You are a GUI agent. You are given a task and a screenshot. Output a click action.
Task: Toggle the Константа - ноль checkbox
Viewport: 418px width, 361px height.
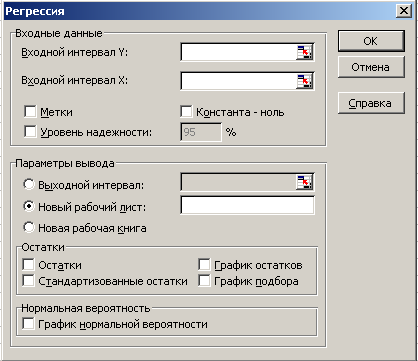pyautogui.click(x=186, y=112)
